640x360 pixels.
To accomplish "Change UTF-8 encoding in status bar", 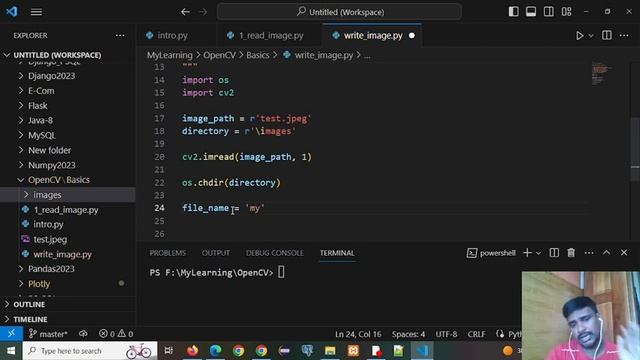I will 446,334.
